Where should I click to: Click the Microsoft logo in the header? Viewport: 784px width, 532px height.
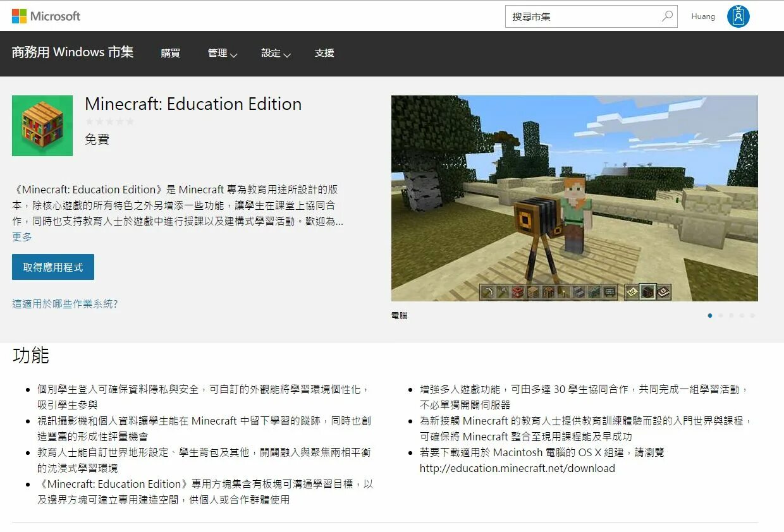point(46,16)
